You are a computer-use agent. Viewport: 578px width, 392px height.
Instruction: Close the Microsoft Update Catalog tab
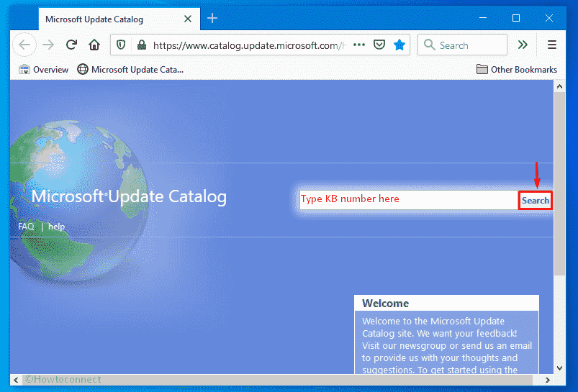click(188, 19)
